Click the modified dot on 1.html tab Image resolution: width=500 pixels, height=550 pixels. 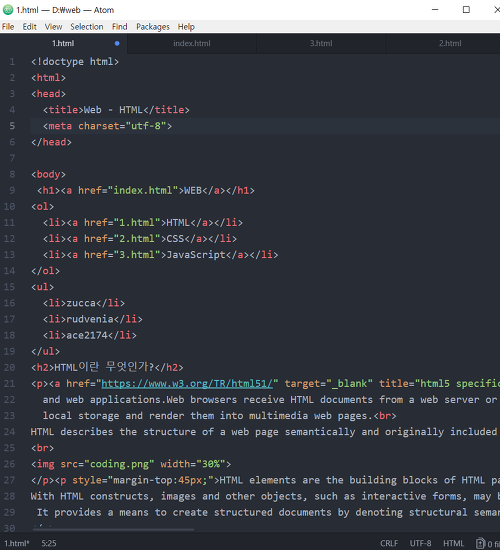tap(117, 43)
